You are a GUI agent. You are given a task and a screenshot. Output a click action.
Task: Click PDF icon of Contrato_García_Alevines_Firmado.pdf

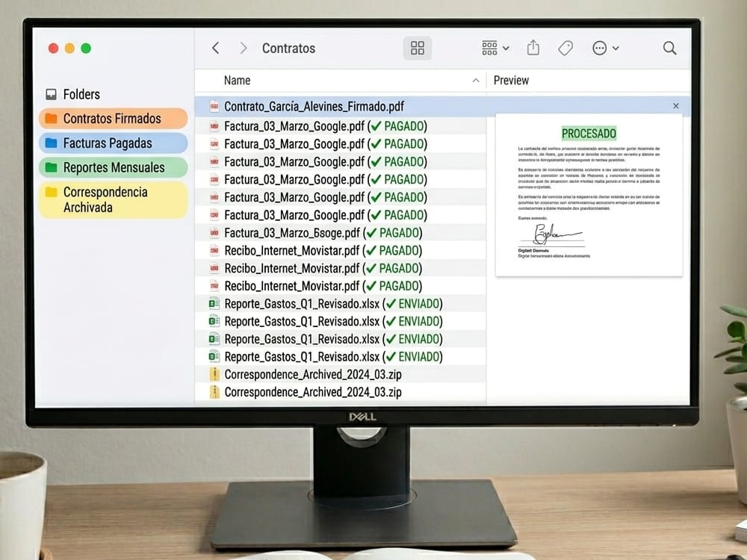[x=214, y=107]
